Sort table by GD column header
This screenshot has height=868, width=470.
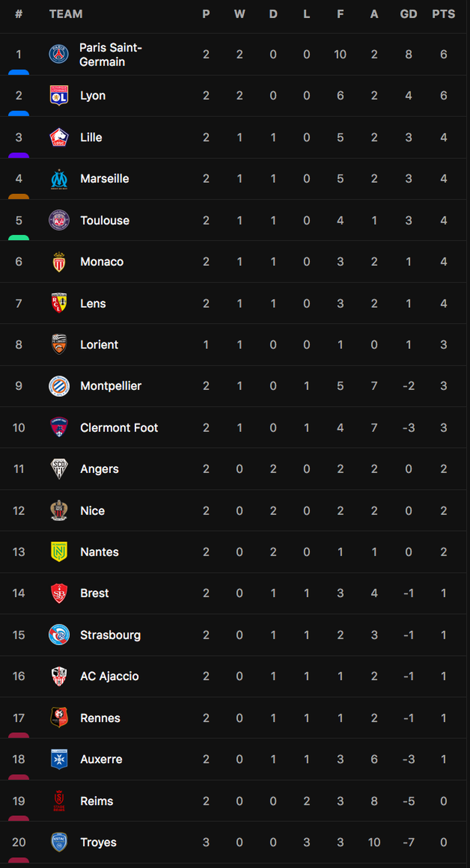[408, 14]
